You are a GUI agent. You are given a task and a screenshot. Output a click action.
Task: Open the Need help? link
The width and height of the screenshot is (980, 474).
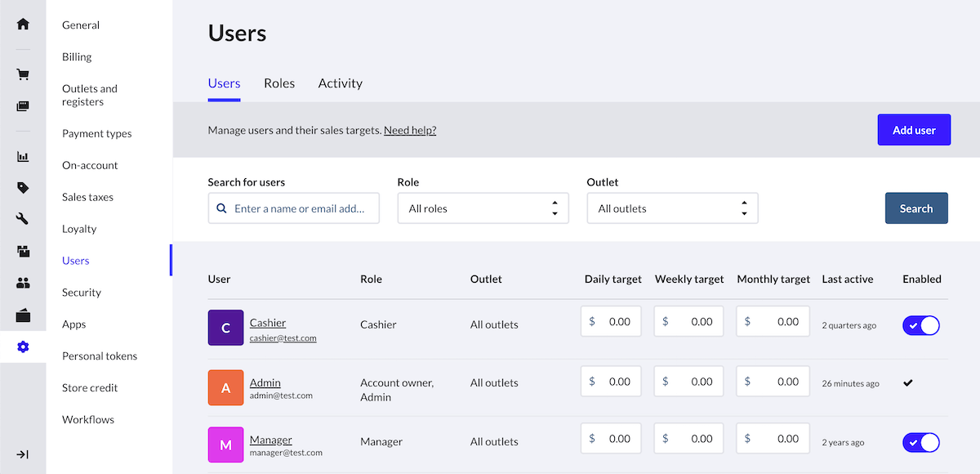(x=410, y=130)
